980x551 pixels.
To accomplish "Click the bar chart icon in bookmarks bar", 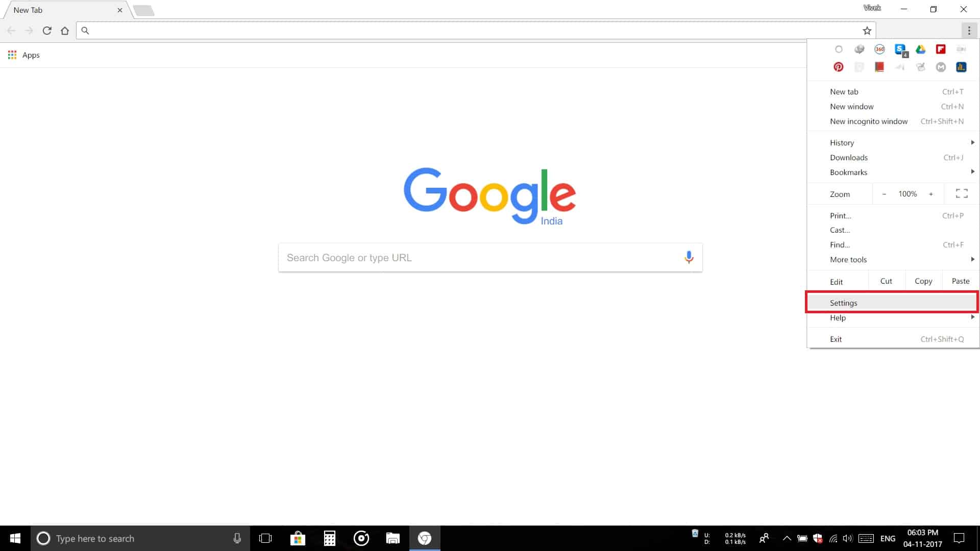I will pos(962,67).
